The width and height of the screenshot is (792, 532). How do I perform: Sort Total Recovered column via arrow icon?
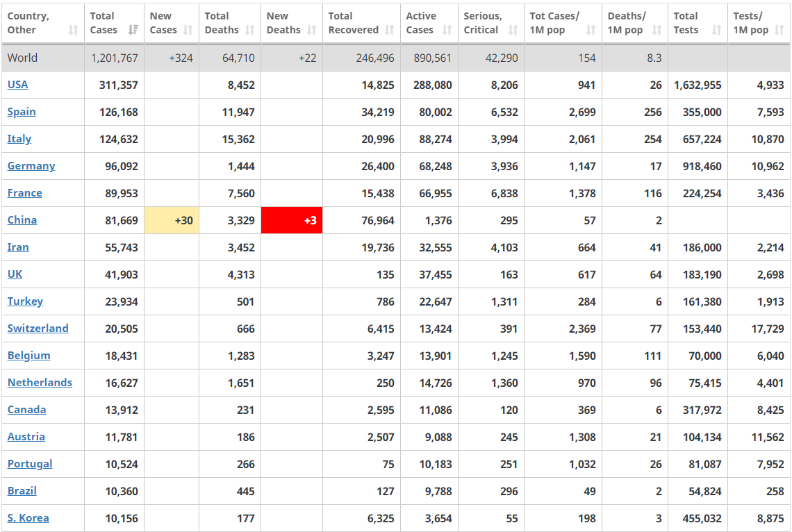[390, 30]
